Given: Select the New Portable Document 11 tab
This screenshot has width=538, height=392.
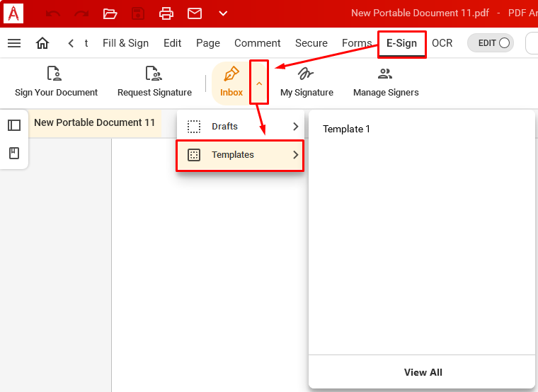Looking at the screenshot, I should [x=95, y=123].
